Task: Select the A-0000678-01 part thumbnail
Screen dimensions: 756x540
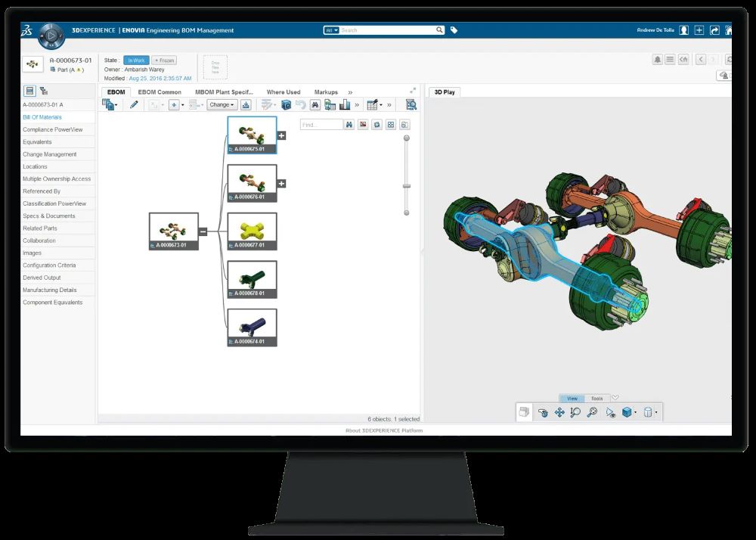Action: point(253,280)
